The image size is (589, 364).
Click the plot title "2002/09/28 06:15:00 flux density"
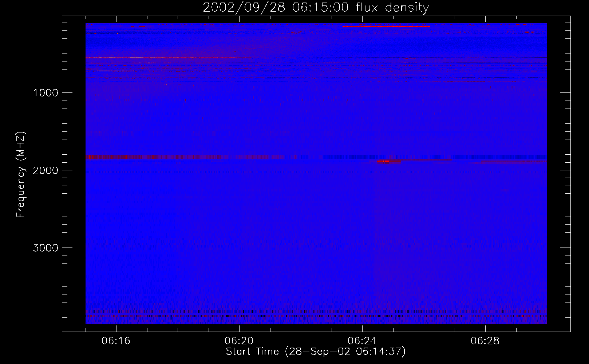tap(316, 8)
